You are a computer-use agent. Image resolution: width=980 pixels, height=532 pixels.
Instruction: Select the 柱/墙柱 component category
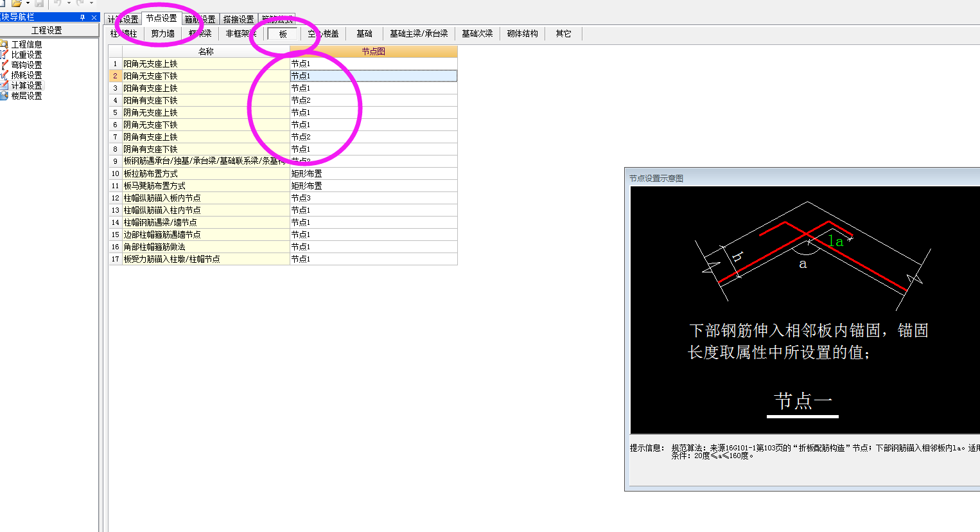[124, 33]
